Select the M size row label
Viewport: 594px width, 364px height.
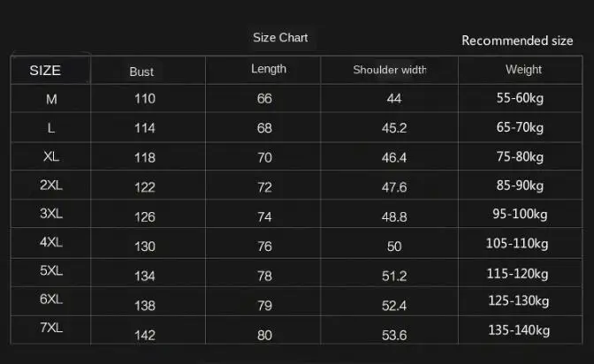point(51,99)
